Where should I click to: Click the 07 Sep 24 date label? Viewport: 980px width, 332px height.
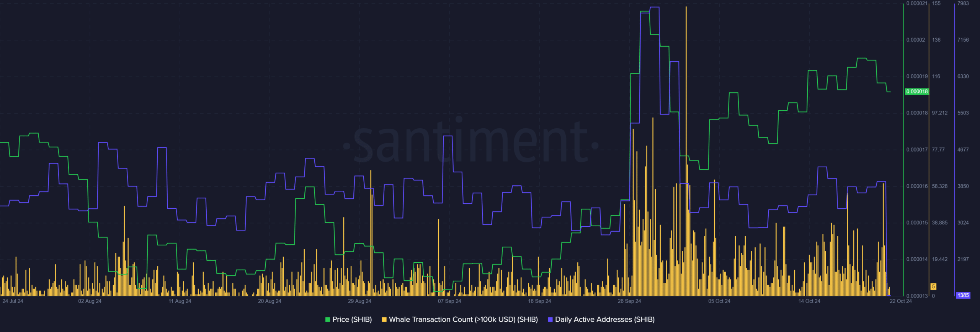coord(449,301)
